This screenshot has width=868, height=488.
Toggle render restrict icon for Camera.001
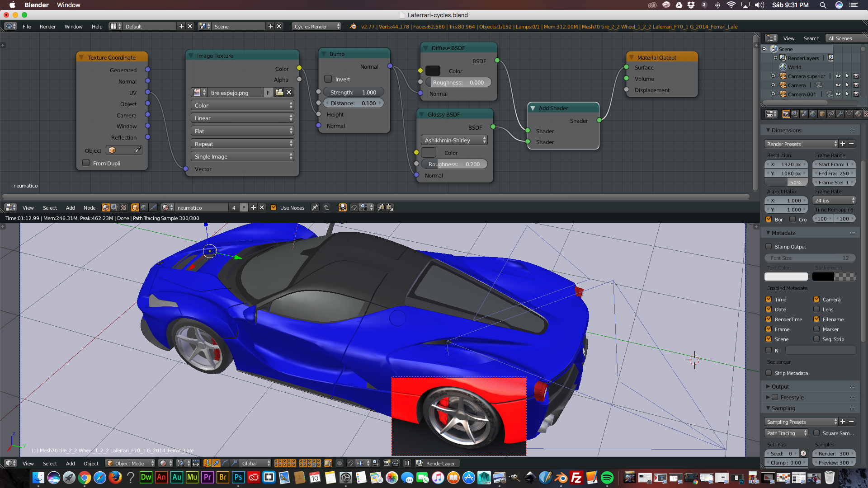pos(856,94)
